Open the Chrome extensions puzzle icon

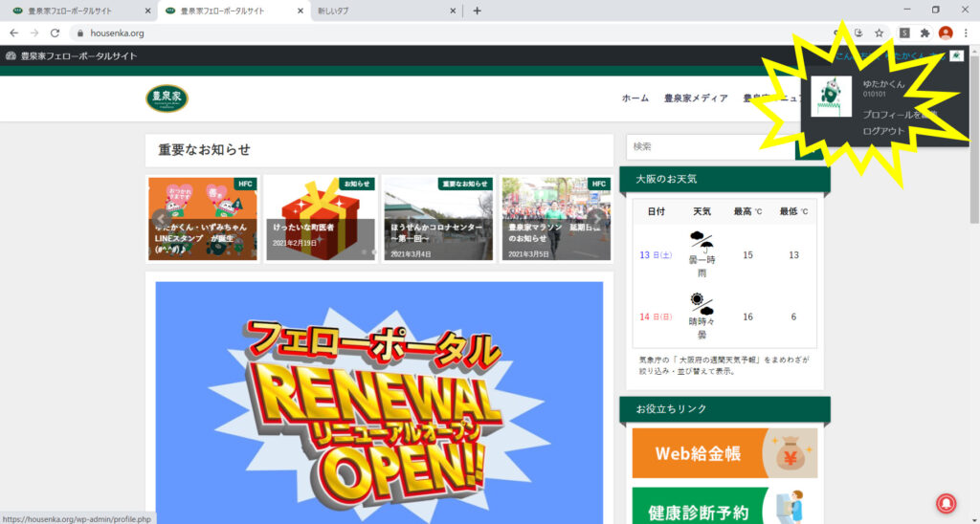[x=924, y=33]
